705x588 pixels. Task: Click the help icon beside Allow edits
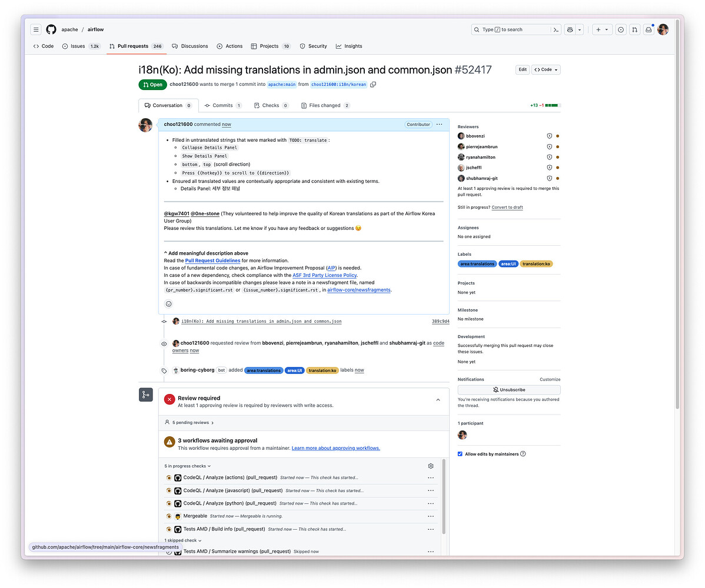point(523,454)
